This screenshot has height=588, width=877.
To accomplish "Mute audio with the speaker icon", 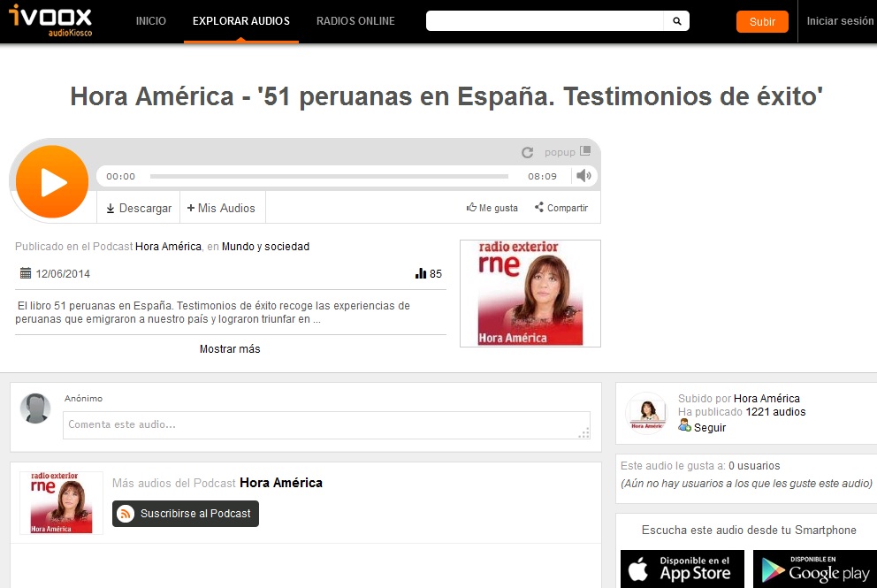I will point(583,176).
